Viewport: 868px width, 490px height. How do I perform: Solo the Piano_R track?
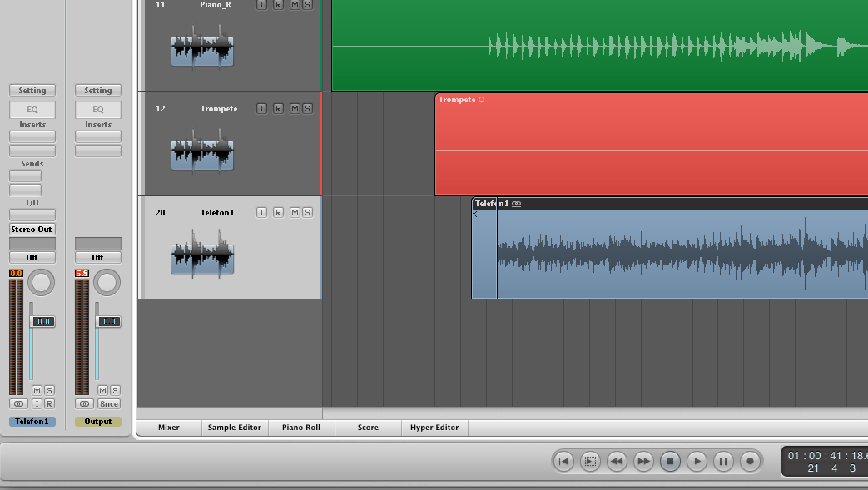307,4
